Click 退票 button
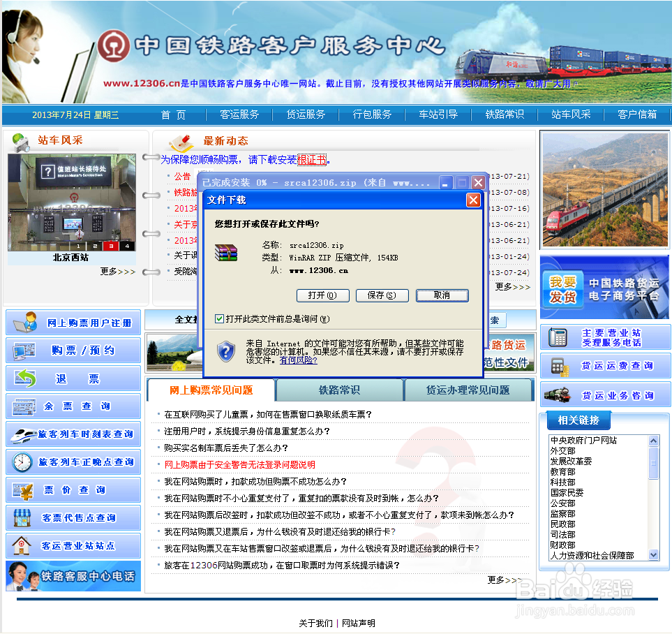Screen dimensions: 672x634 point(73,378)
